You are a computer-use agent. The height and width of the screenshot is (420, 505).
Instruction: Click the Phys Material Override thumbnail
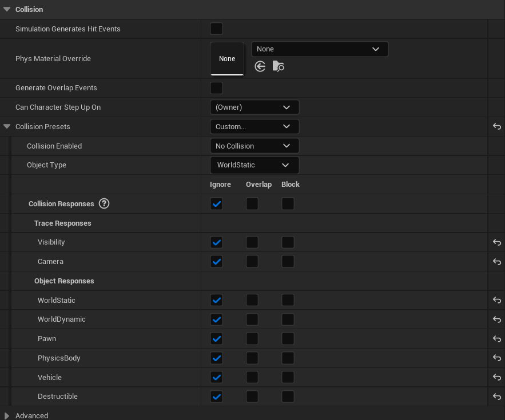(x=227, y=58)
